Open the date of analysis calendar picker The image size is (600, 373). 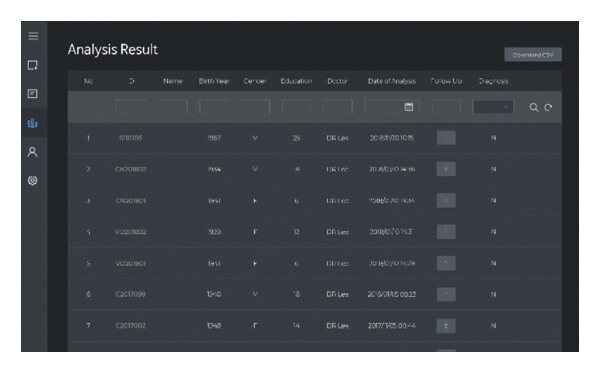[409, 107]
